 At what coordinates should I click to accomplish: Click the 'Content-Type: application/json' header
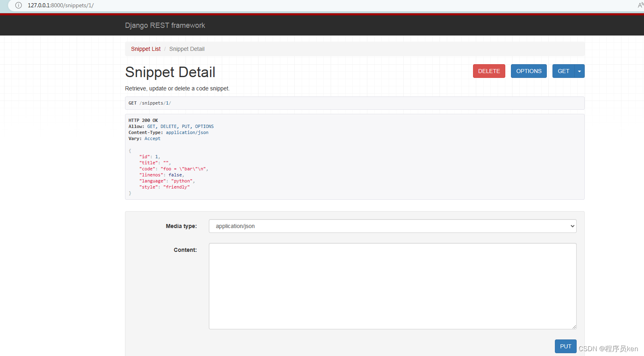(x=169, y=132)
